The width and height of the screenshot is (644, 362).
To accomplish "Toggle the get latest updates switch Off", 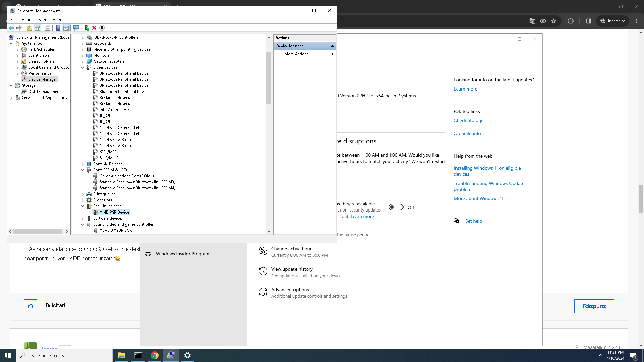I will pyautogui.click(x=396, y=207).
